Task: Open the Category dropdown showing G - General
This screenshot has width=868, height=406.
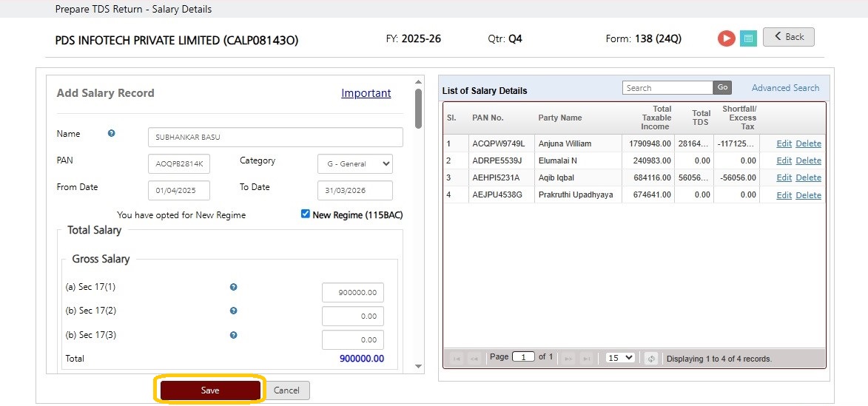Action: (x=355, y=163)
